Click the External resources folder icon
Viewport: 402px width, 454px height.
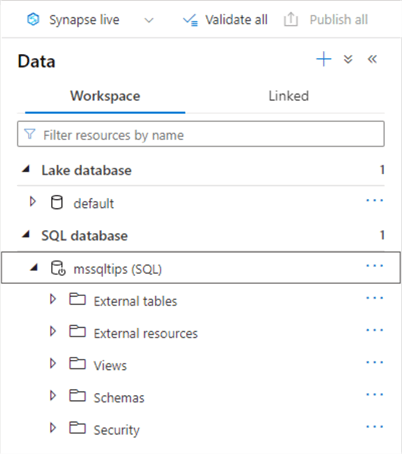click(78, 331)
